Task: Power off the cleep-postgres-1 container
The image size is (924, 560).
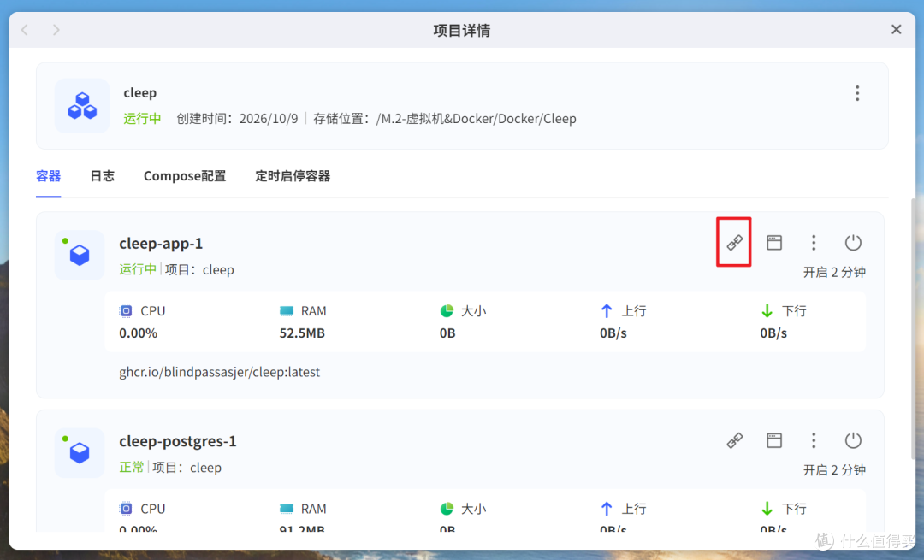Action: (853, 440)
